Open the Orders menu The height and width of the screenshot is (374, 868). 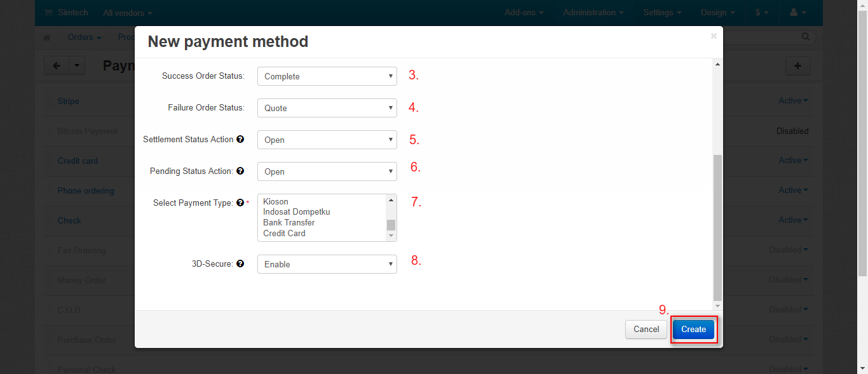tap(85, 37)
